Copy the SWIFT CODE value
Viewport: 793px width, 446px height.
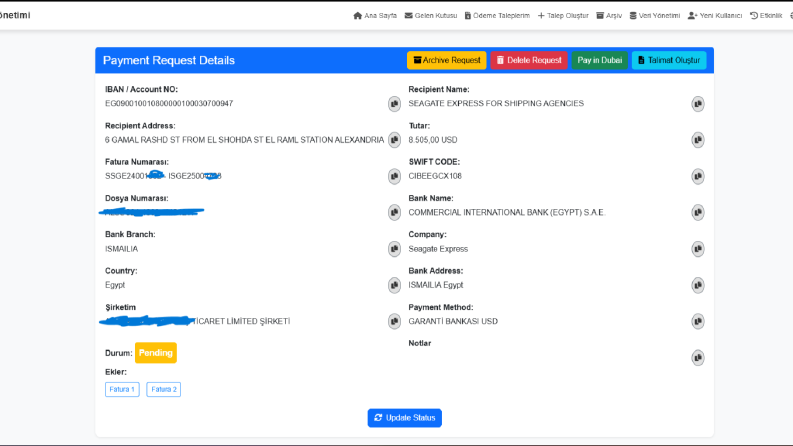click(x=697, y=176)
